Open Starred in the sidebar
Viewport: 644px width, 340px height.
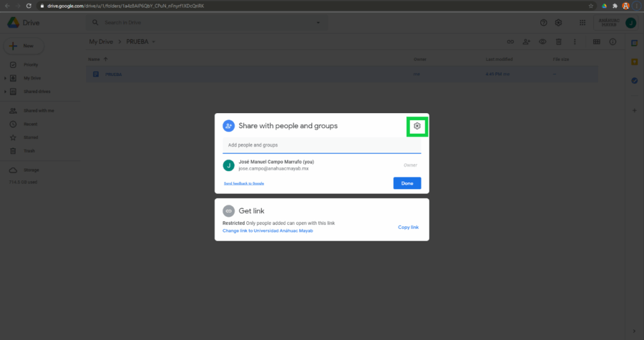pos(31,137)
